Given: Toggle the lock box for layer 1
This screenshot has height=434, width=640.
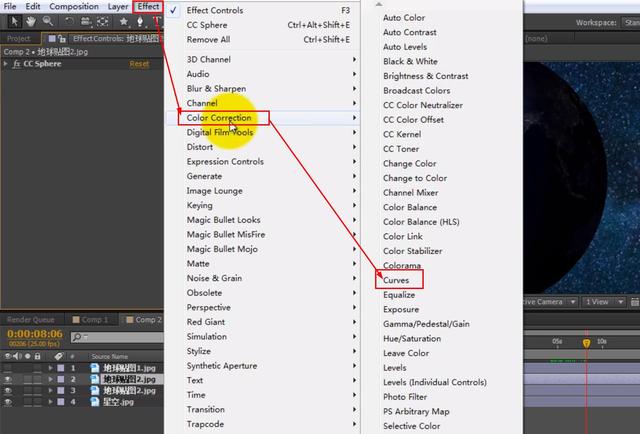Looking at the screenshot, I should pos(38,368).
